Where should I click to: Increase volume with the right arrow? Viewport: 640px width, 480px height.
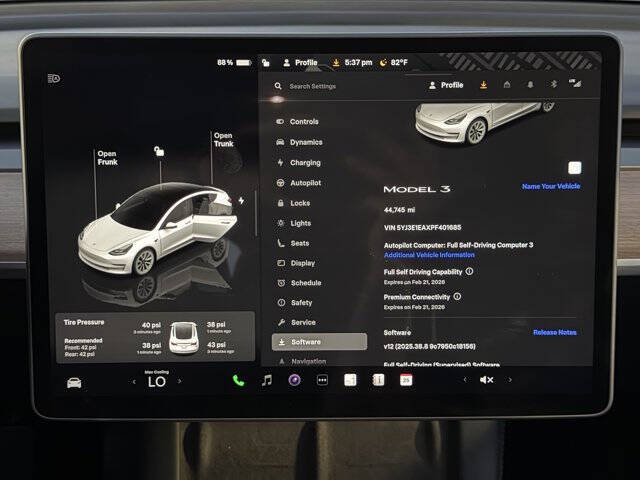[510, 380]
